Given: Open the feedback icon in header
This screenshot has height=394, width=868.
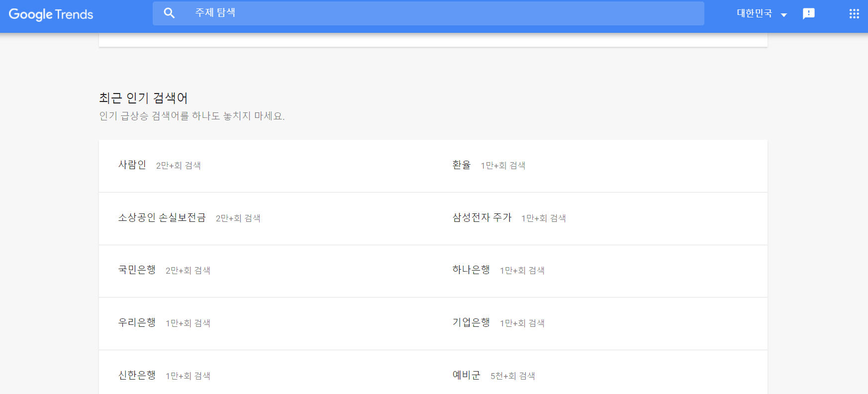Looking at the screenshot, I should click(809, 13).
